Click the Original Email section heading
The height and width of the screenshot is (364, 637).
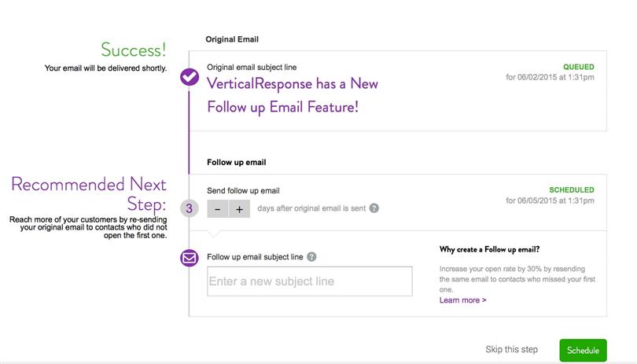point(232,39)
